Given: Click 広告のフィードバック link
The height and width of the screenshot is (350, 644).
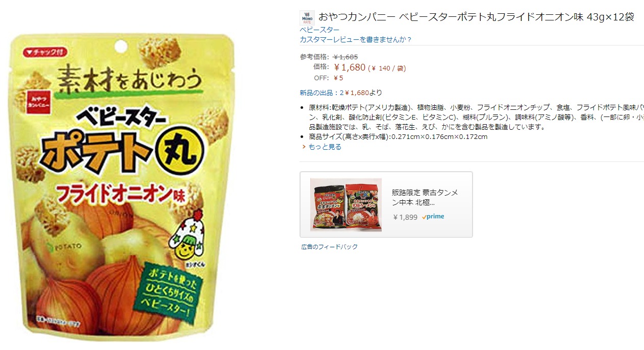Looking at the screenshot, I should (x=329, y=247).
